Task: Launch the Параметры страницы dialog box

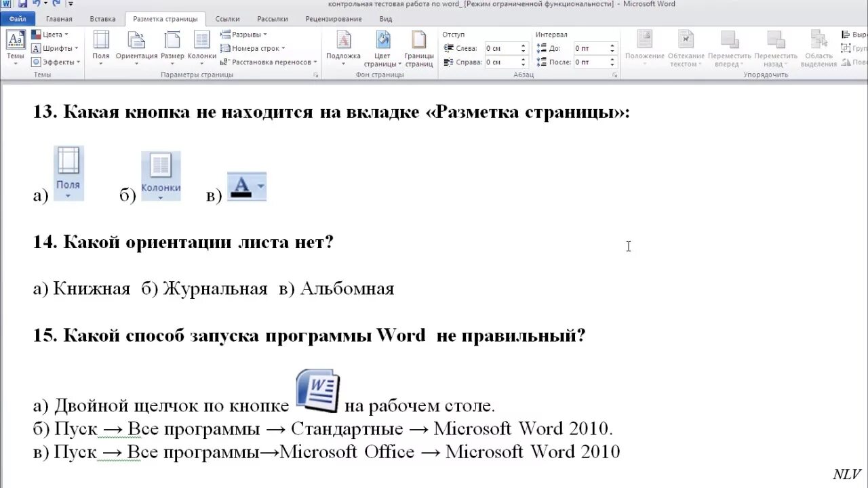Action: click(x=316, y=75)
